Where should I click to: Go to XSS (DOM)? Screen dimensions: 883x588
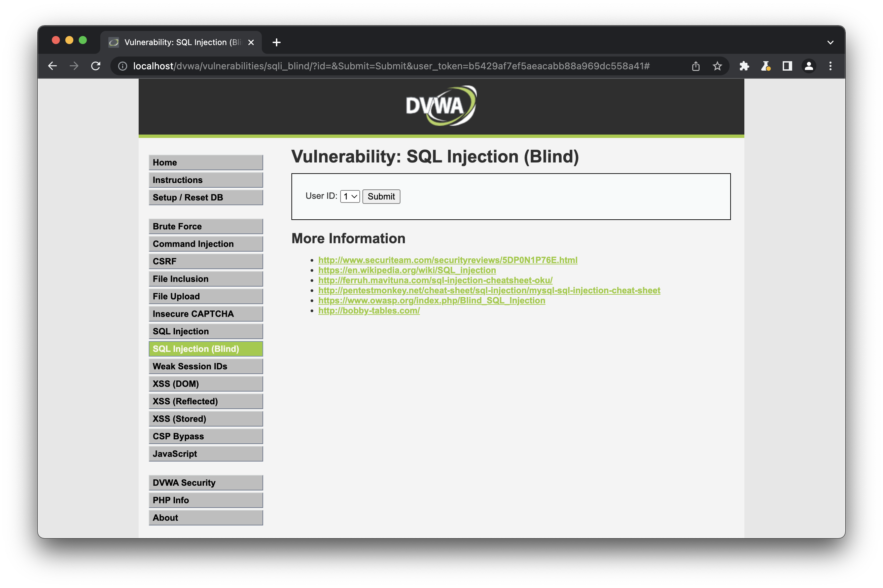coord(206,384)
